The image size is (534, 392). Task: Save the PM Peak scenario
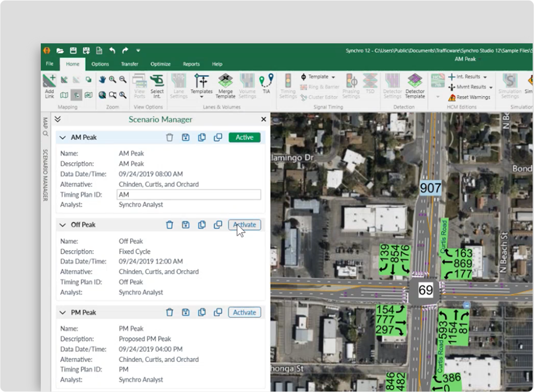pyautogui.click(x=186, y=313)
